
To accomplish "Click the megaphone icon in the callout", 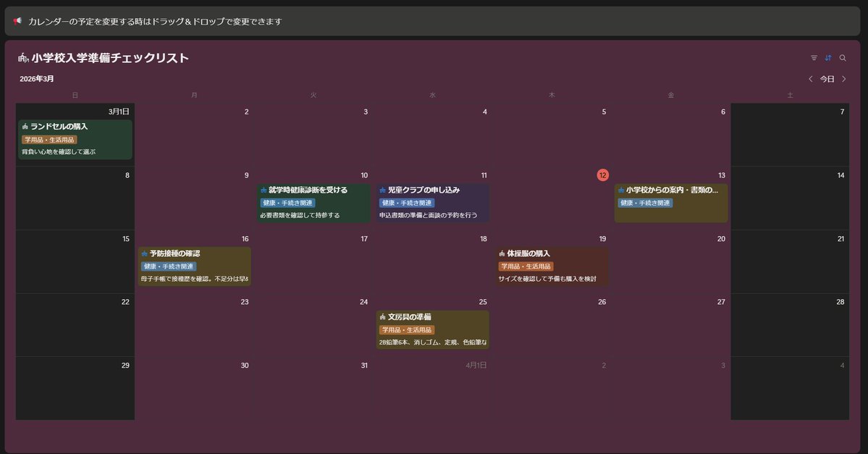I will pyautogui.click(x=17, y=21).
